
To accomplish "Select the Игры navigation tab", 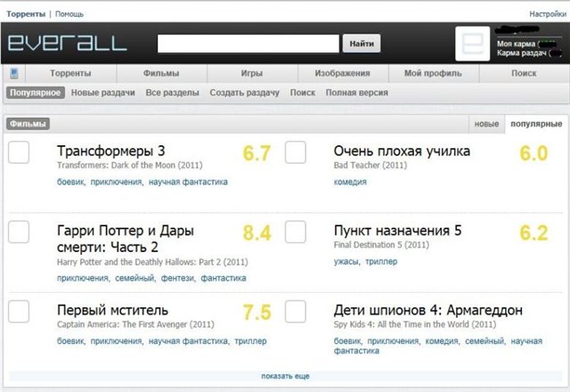I will [x=252, y=73].
